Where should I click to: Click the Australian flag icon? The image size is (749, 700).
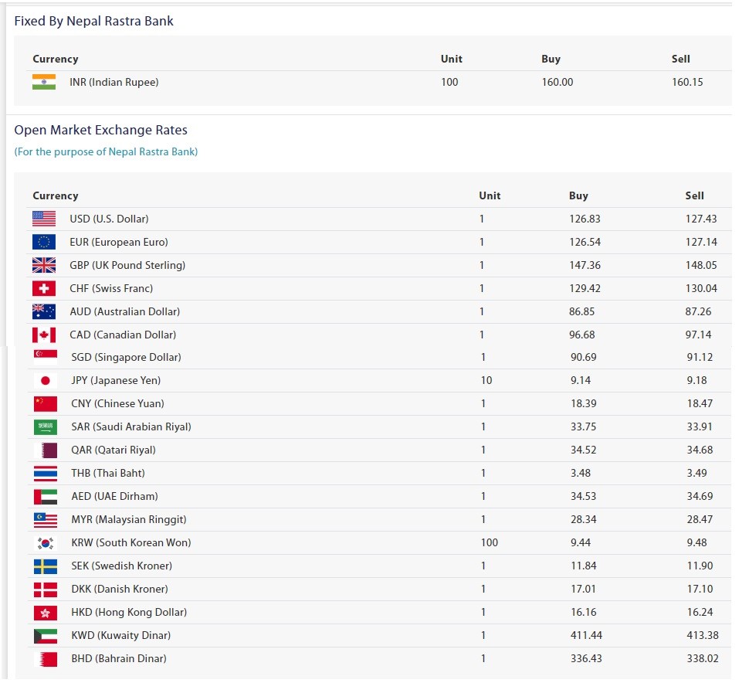coord(44,311)
